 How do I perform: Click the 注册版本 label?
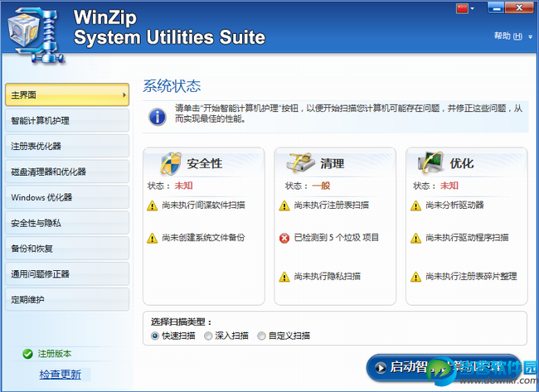[x=55, y=354]
